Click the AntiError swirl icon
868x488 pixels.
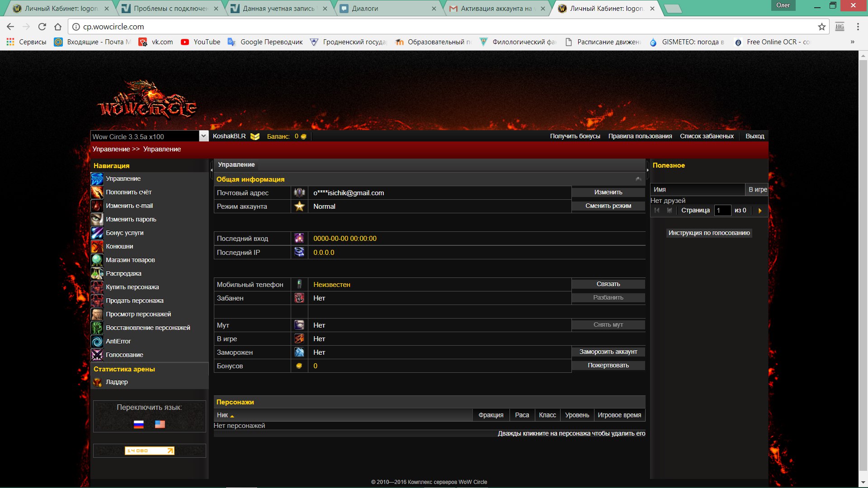coord(97,342)
